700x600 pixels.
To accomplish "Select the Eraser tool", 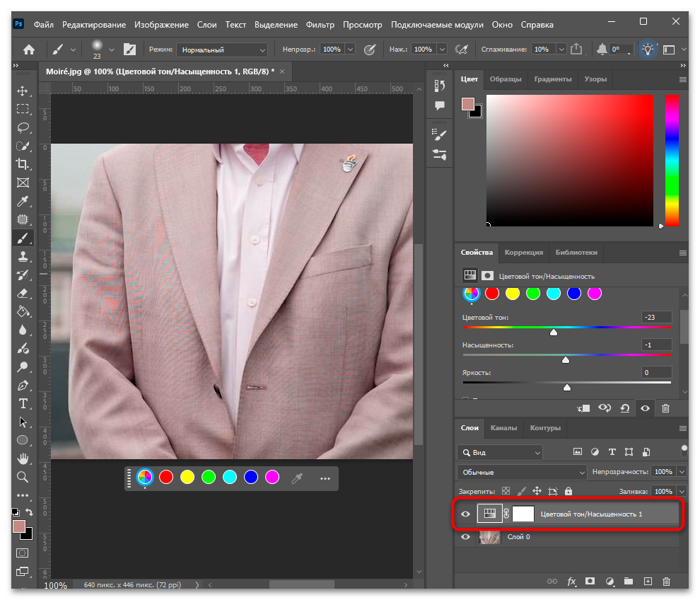I will tap(23, 294).
